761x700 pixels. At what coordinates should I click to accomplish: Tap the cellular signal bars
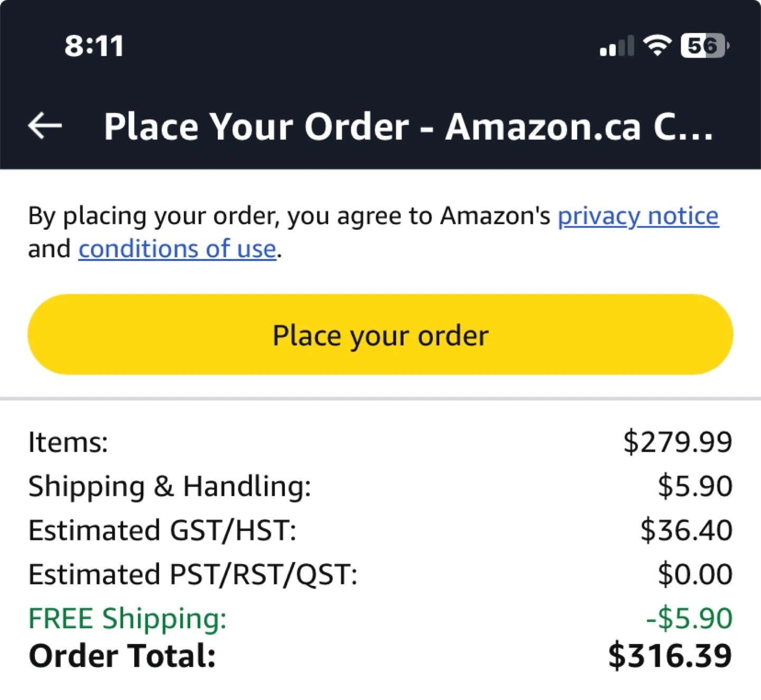pyautogui.click(x=617, y=46)
